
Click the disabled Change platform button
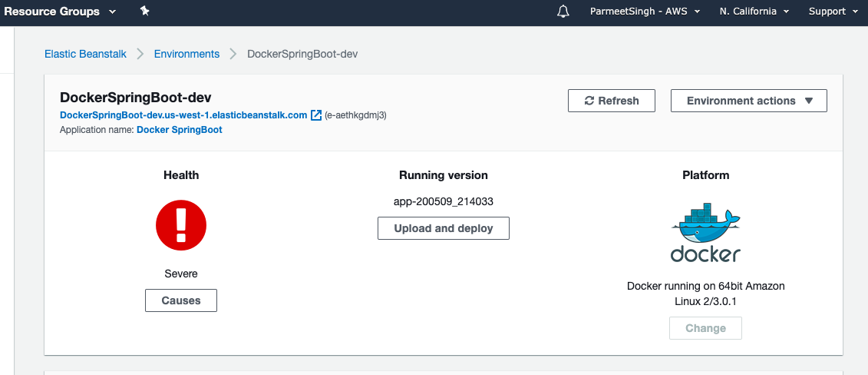706,328
